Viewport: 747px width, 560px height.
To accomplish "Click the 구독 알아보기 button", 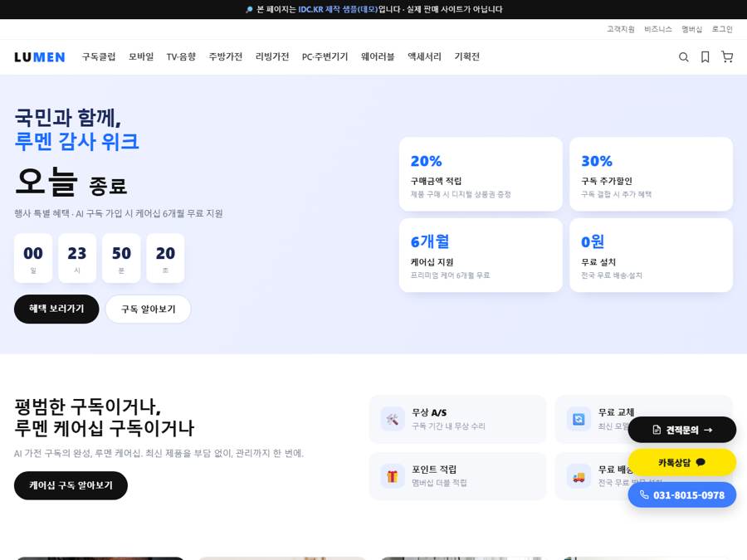I will point(149,309).
